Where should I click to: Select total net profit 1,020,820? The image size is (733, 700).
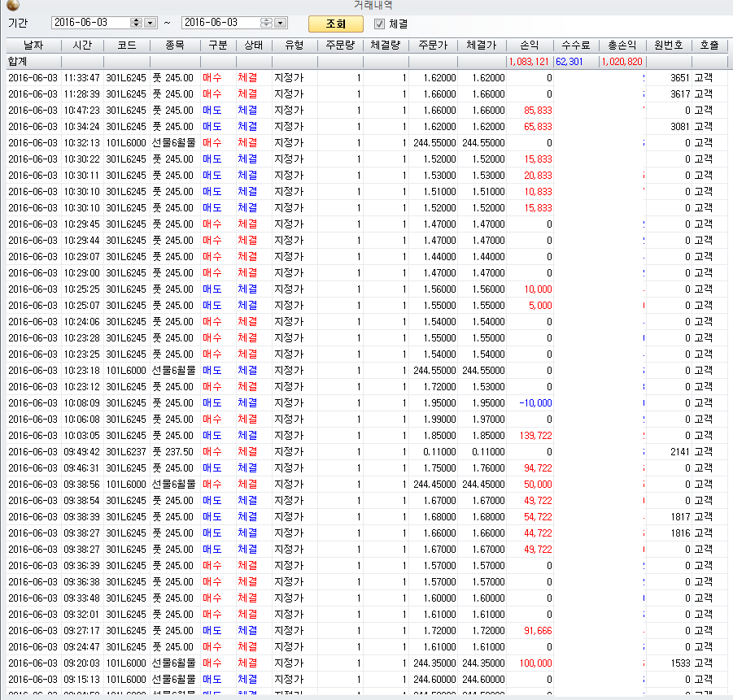622,62
